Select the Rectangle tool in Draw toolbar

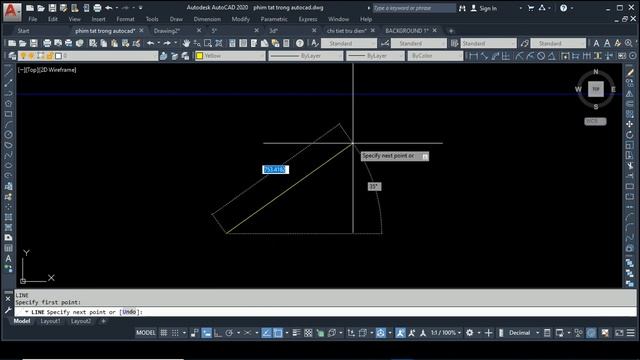(x=8, y=114)
